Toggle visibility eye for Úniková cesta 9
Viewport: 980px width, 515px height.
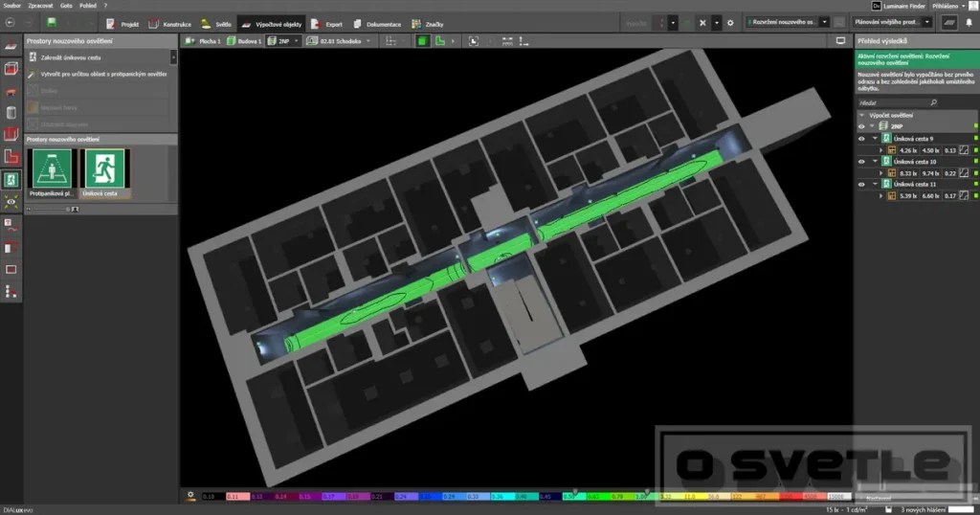[x=861, y=139]
